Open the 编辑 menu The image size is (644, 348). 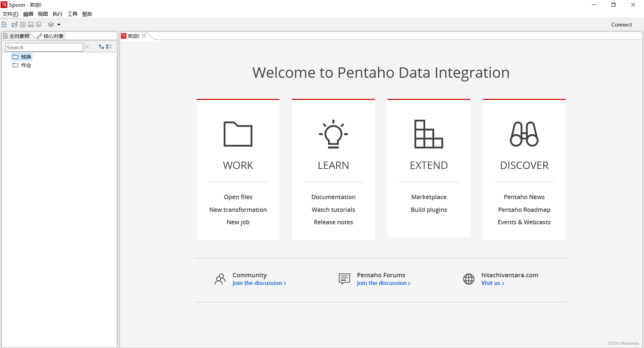coord(28,14)
